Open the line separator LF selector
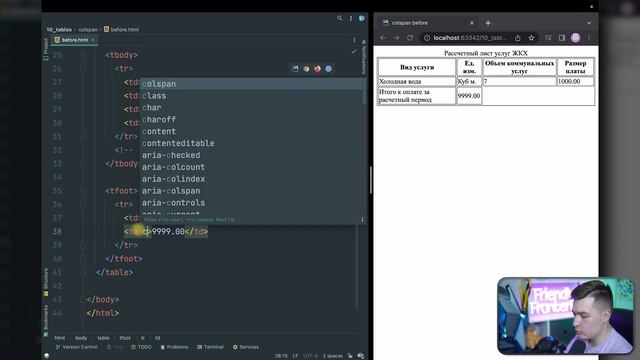The width and height of the screenshot is (640, 360). pos(295,356)
